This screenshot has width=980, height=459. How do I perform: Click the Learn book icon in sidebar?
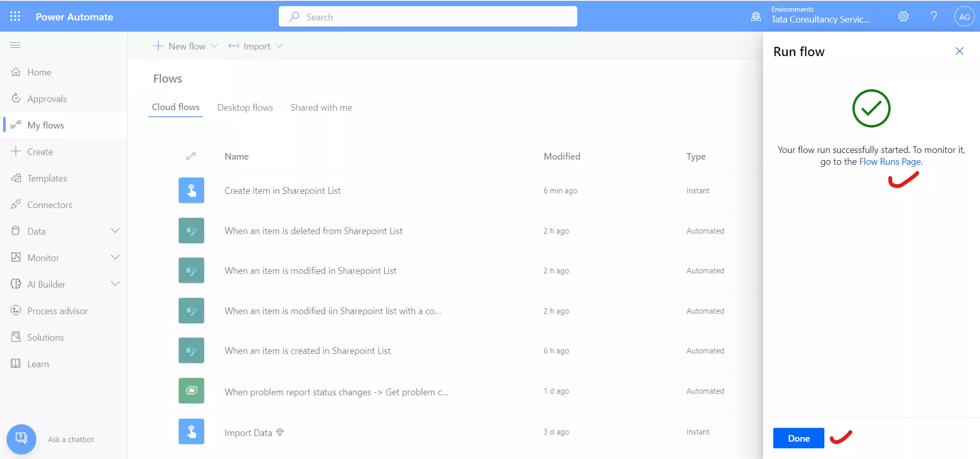(16, 364)
